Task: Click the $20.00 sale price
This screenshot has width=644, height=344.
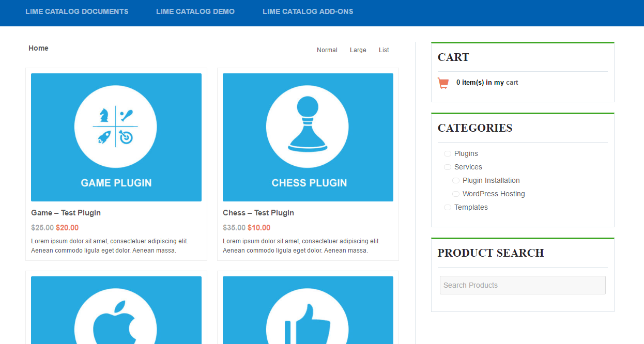Action: tap(67, 228)
